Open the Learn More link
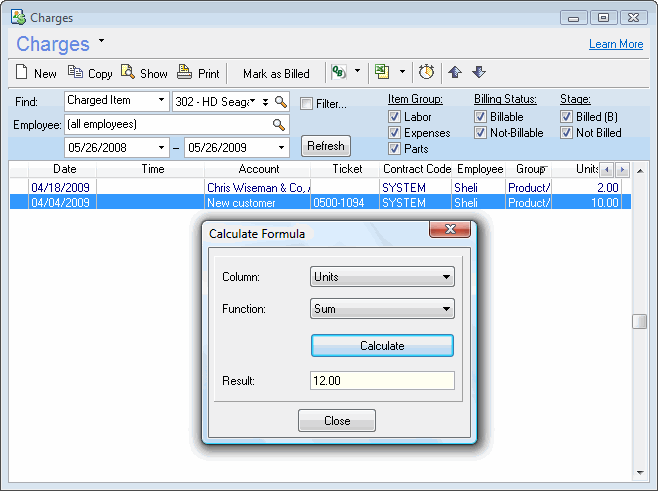 [x=615, y=44]
